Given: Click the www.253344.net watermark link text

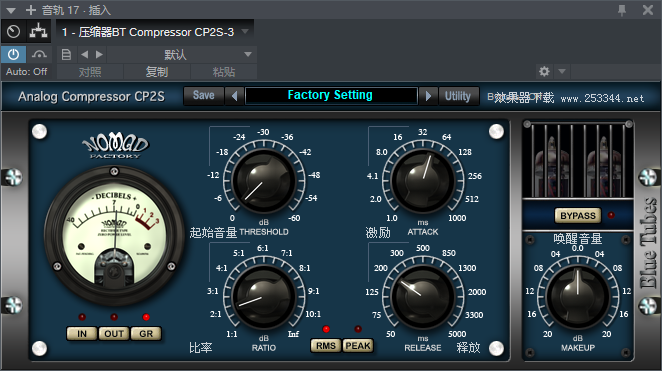Looking at the screenshot, I should pos(602,99).
